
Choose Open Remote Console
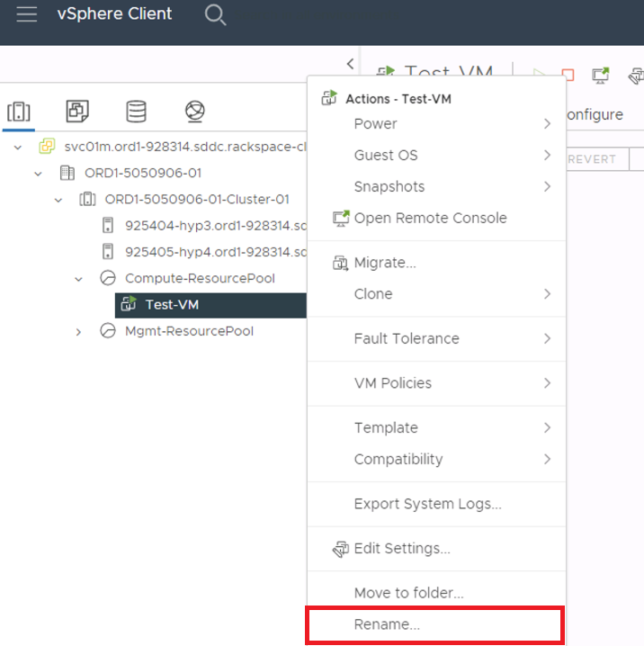point(436,218)
